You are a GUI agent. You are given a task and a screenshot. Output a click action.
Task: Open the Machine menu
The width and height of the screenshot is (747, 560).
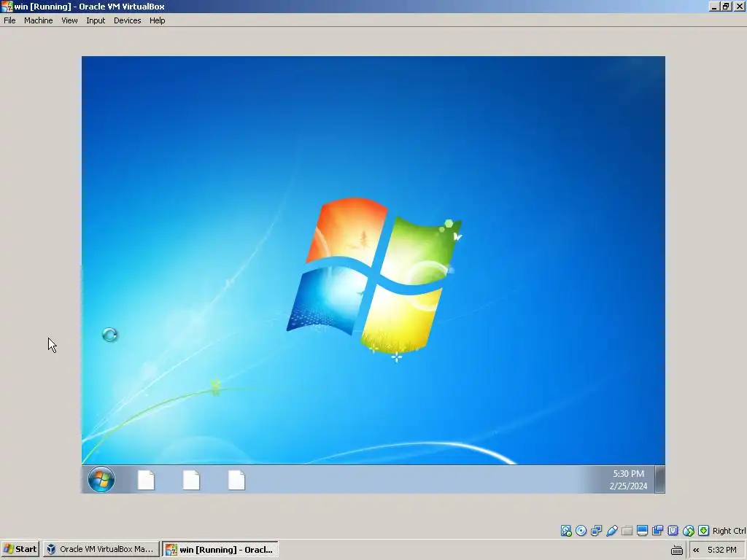coord(38,20)
